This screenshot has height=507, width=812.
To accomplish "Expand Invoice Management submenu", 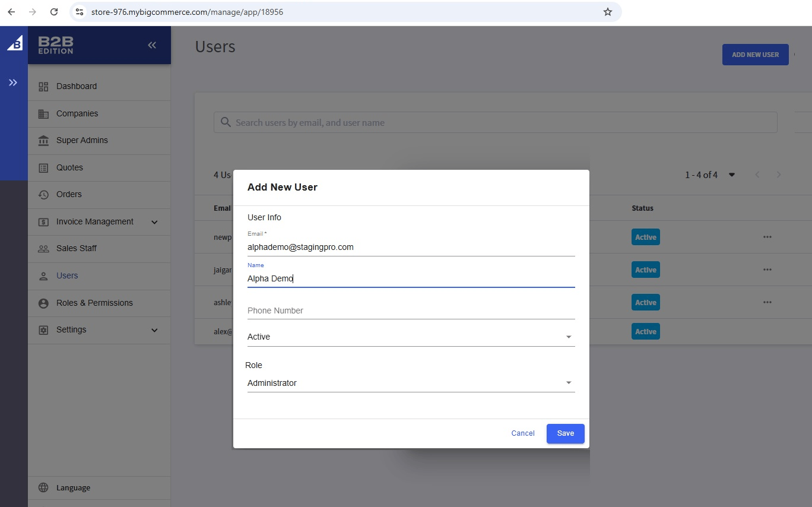I will [154, 222].
